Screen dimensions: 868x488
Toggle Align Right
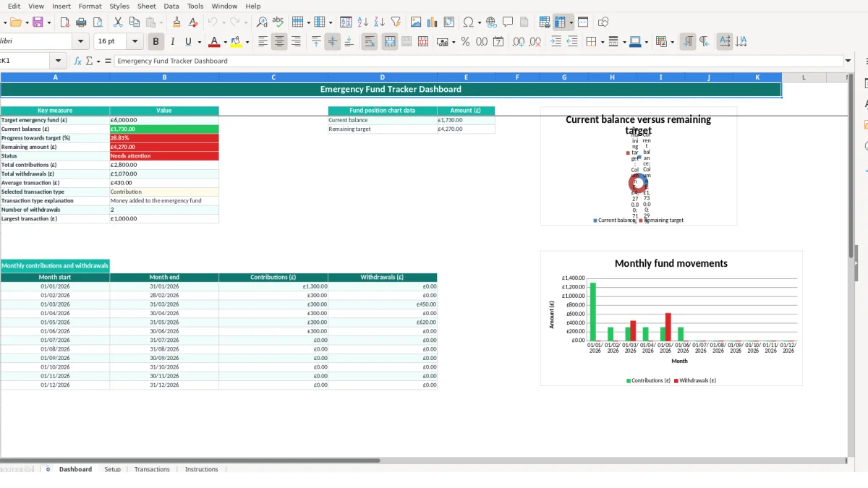[x=296, y=42]
